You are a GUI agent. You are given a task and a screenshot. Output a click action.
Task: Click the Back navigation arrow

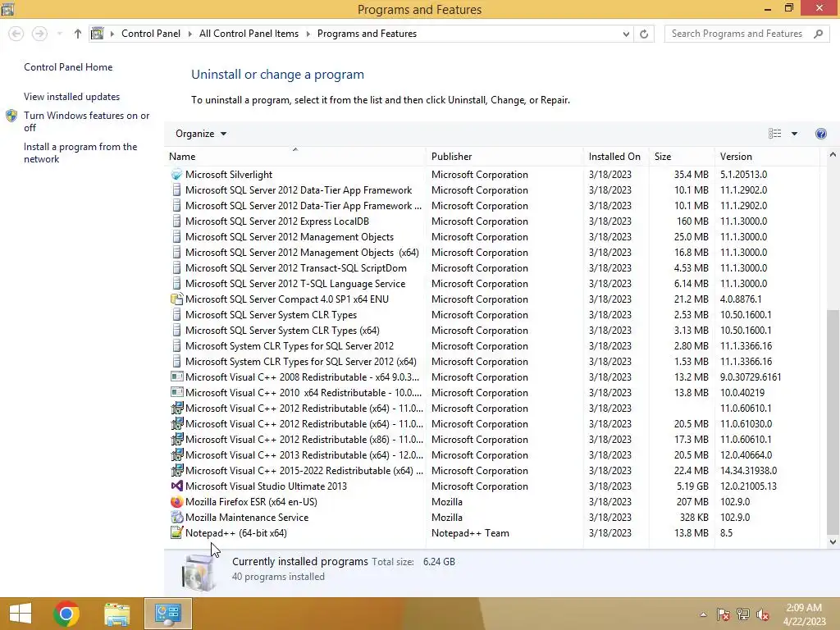tap(16, 34)
